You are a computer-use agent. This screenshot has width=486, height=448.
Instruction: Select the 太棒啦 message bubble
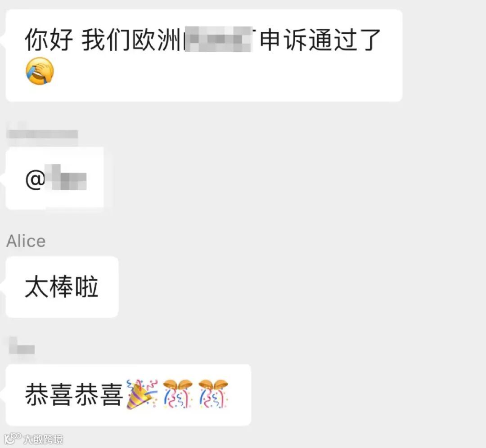coord(62,287)
